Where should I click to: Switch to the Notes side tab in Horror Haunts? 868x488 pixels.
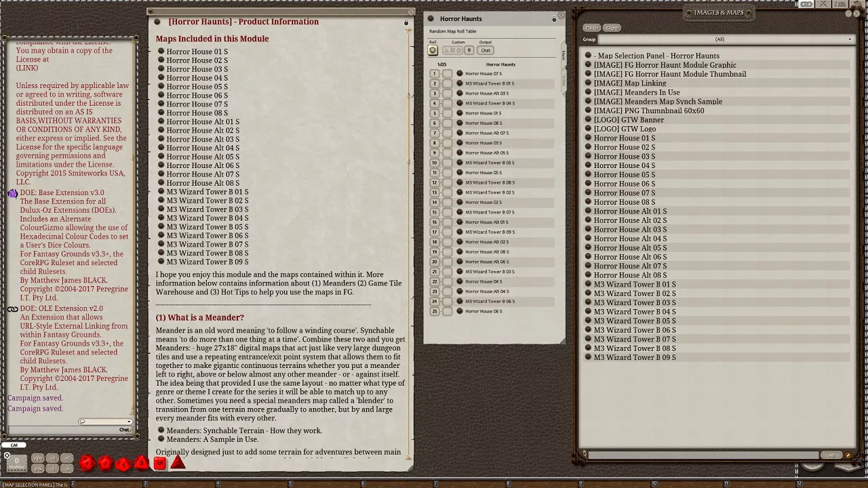[564, 81]
